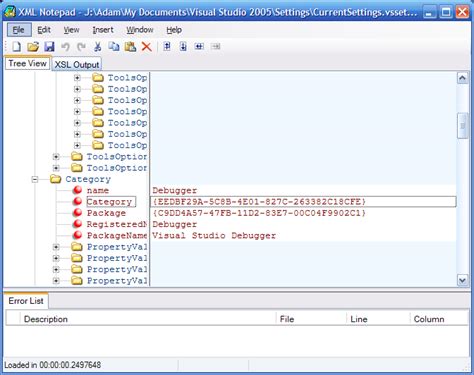The image size is (474, 375).
Task: Cut selection with the scissors icon
Action: 97,47
